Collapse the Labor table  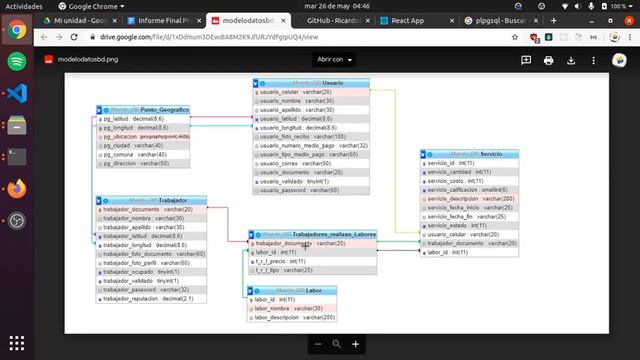click(250, 291)
